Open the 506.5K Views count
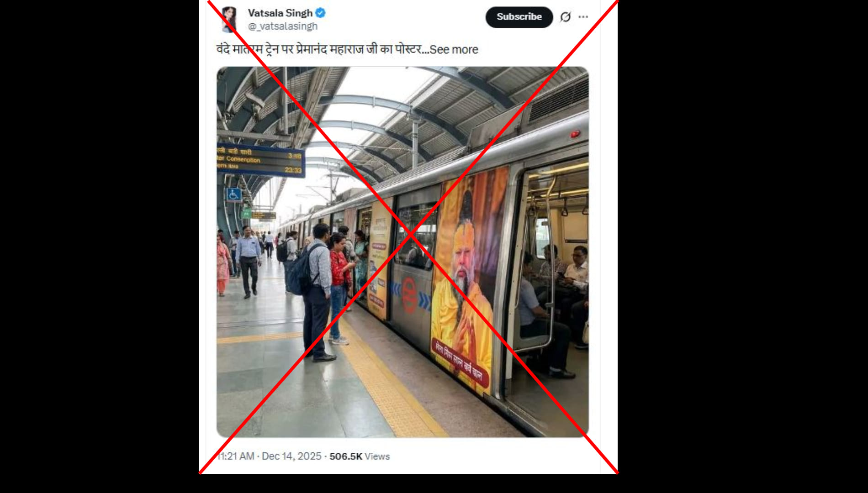This screenshot has width=868, height=493. pyautogui.click(x=360, y=456)
